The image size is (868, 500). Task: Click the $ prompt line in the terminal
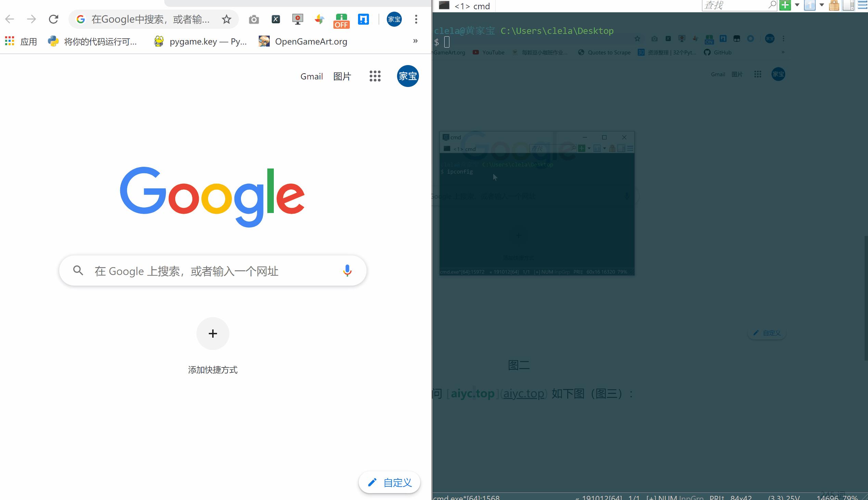(x=442, y=42)
